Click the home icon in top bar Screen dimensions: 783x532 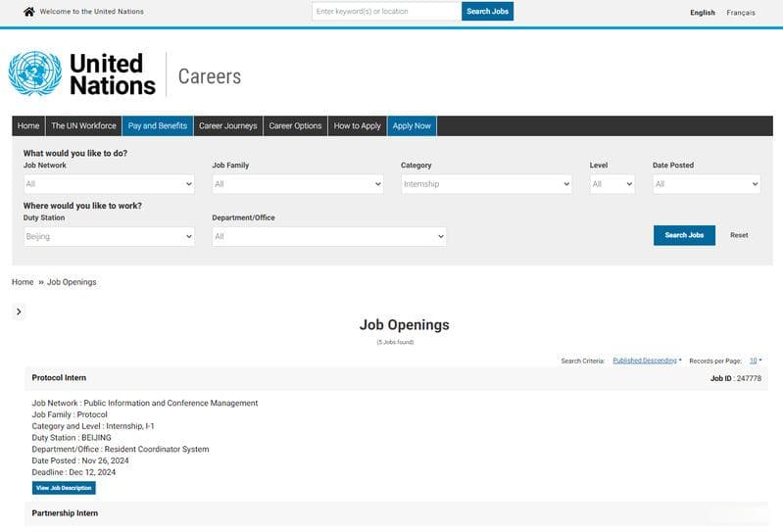29,12
